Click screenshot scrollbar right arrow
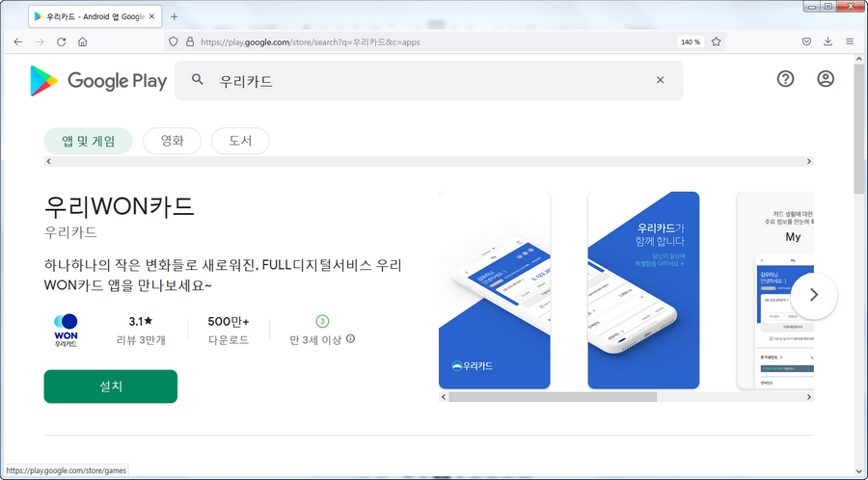 click(x=809, y=397)
